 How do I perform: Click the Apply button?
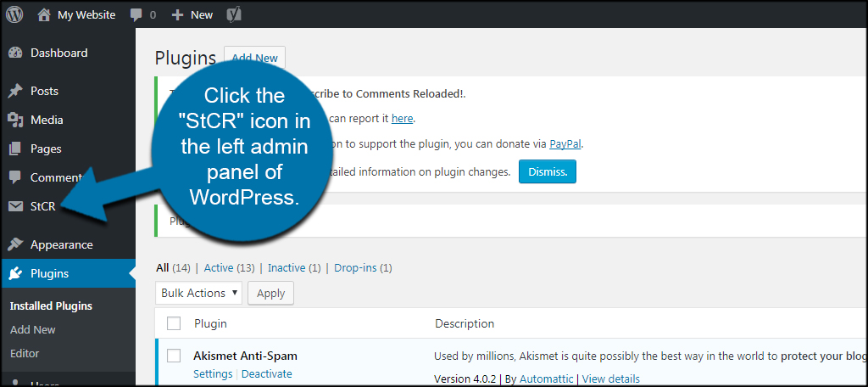pos(270,293)
